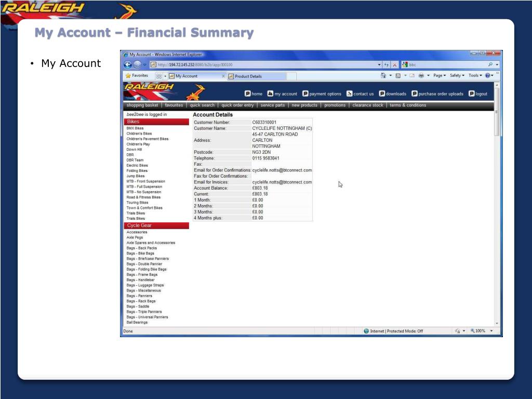Open the Tools menu dropdown
The height and width of the screenshot is (399, 532).
[475, 76]
